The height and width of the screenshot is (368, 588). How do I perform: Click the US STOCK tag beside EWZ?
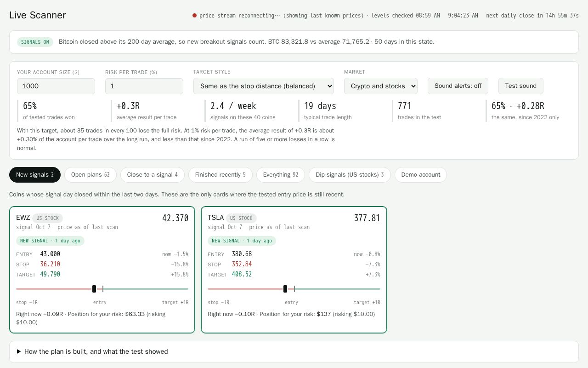coord(48,218)
